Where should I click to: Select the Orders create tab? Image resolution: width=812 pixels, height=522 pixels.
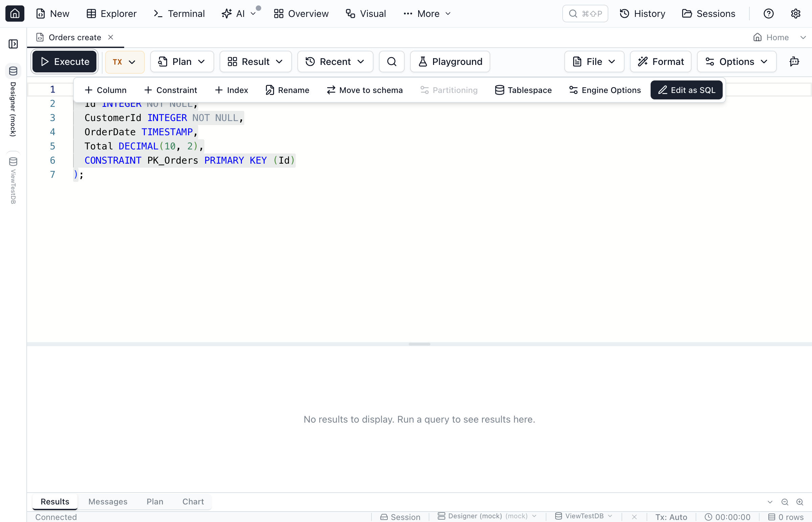coord(75,37)
